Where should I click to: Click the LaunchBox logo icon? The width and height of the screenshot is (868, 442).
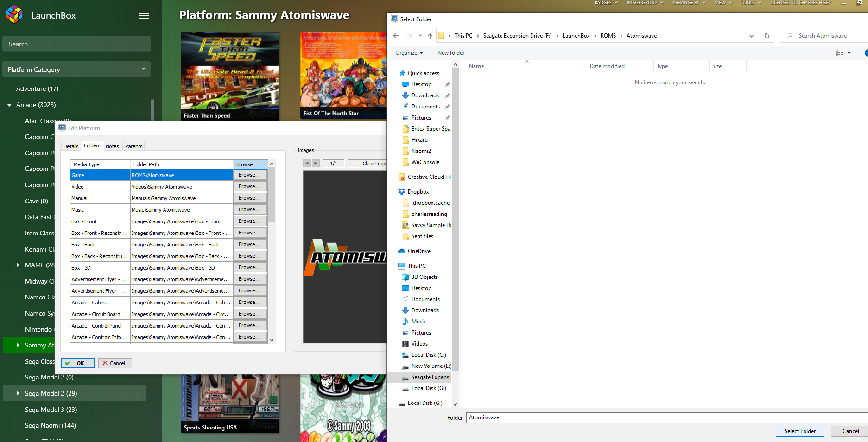coord(14,15)
